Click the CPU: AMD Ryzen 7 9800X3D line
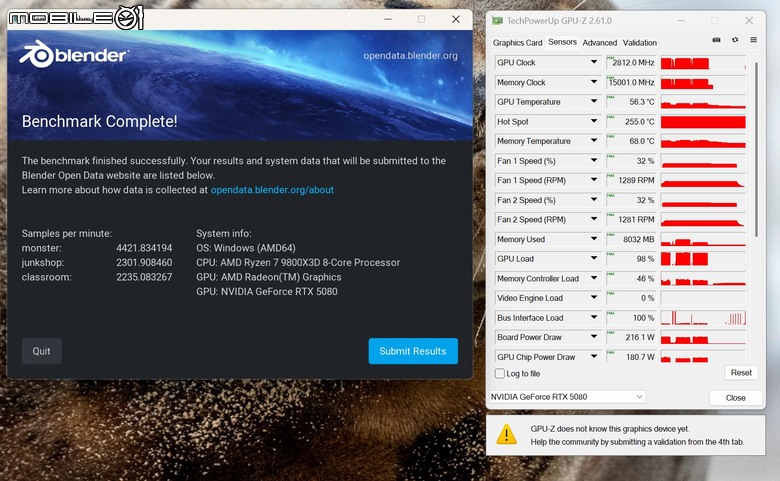Screen dimensions: 780x481 [x=298, y=263]
